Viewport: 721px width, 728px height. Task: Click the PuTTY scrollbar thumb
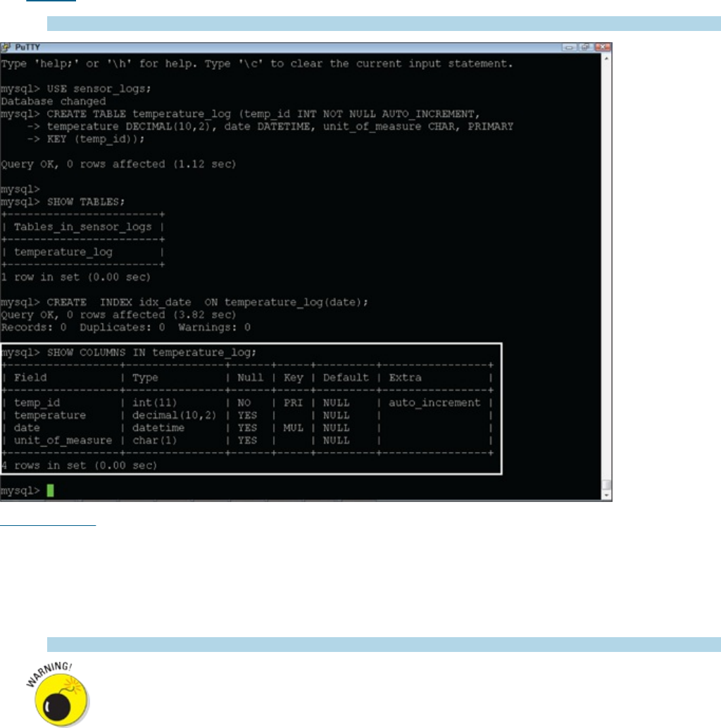pyautogui.click(x=606, y=484)
